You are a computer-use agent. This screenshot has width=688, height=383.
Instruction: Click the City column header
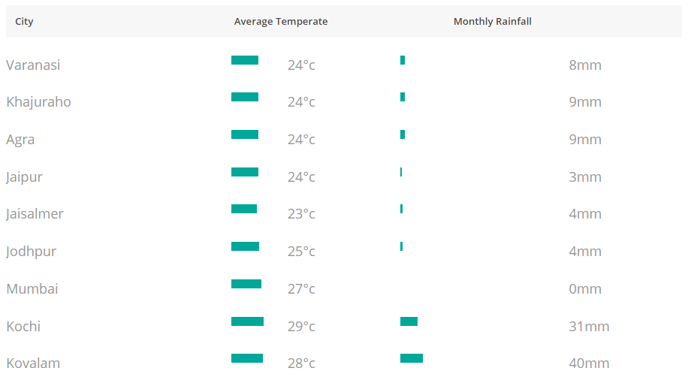(x=24, y=21)
